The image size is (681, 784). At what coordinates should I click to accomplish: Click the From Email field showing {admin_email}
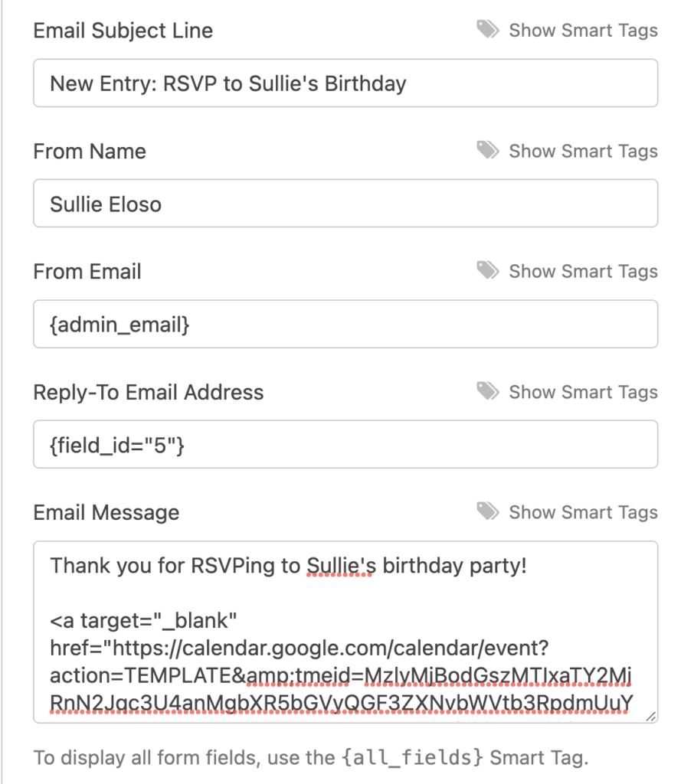point(344,324)
